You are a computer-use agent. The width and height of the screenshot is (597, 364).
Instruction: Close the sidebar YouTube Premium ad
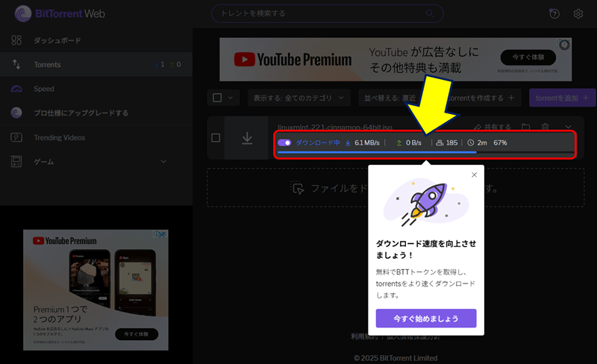point(163,233)
